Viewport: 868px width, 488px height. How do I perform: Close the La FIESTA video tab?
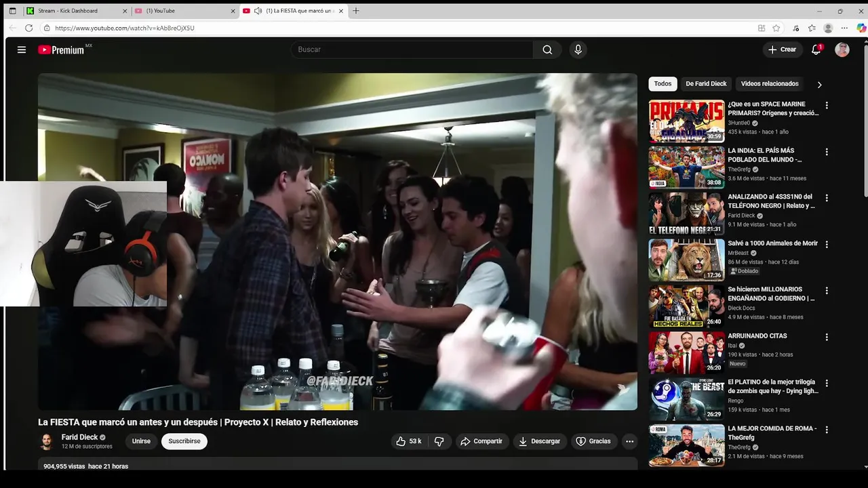[x=341, y=11]
